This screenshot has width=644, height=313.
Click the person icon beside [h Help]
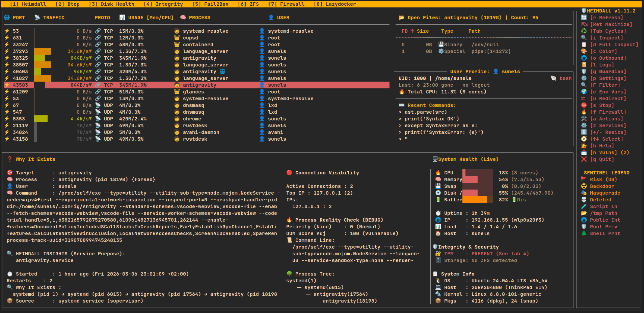coord(584,146)
